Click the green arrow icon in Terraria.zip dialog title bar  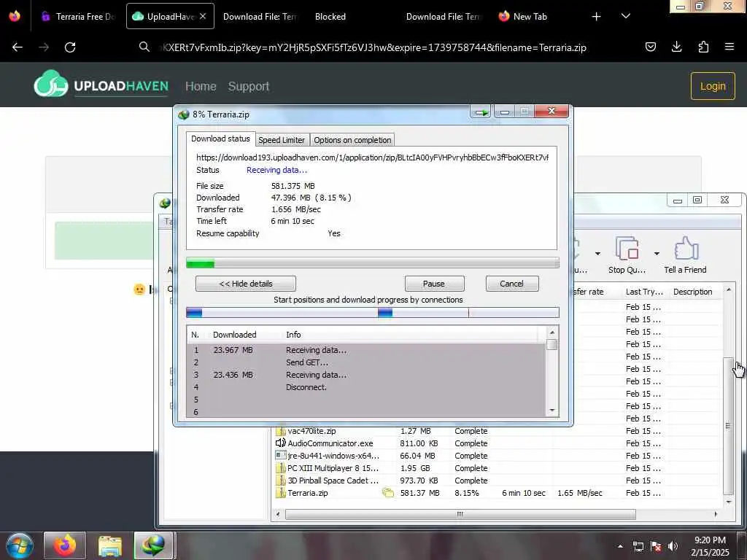point(481,112)
